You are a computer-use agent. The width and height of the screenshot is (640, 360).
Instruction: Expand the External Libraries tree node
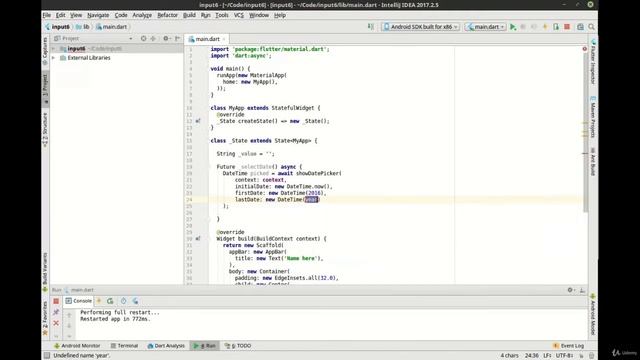point(53,58)
